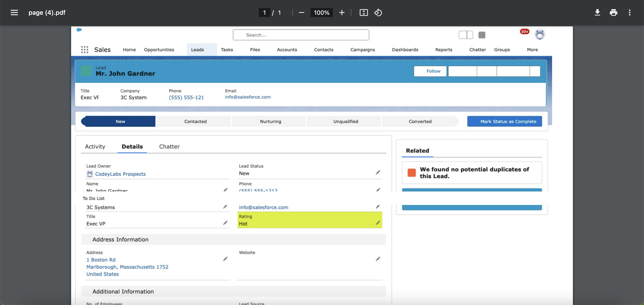Download the PDF file
This screenshot has height=305, width=644.
click(597, 13)
